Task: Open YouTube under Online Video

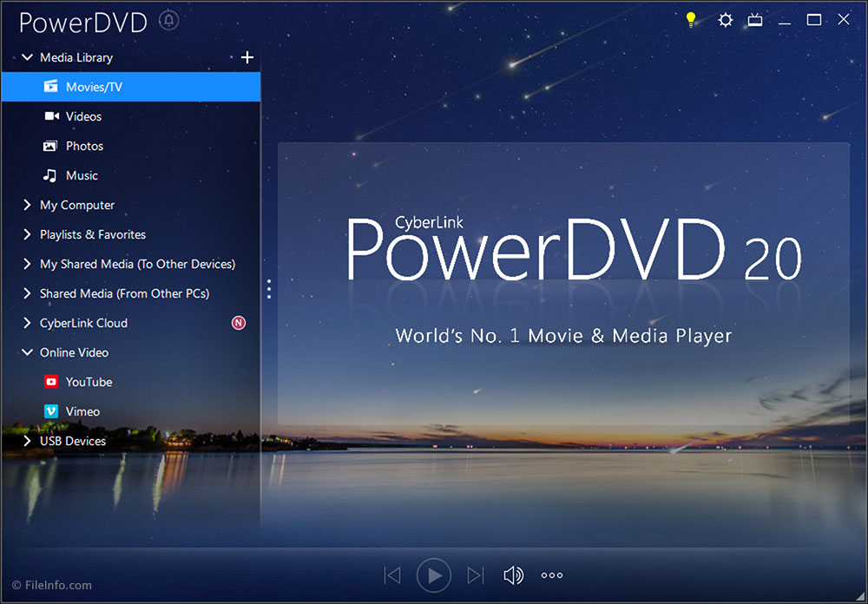Action: tap(88, 382)
